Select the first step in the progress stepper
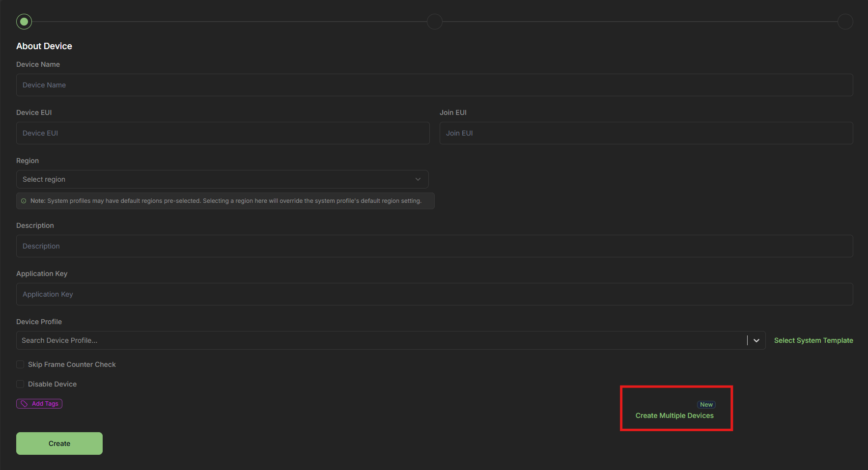 (x=24, y=21)
